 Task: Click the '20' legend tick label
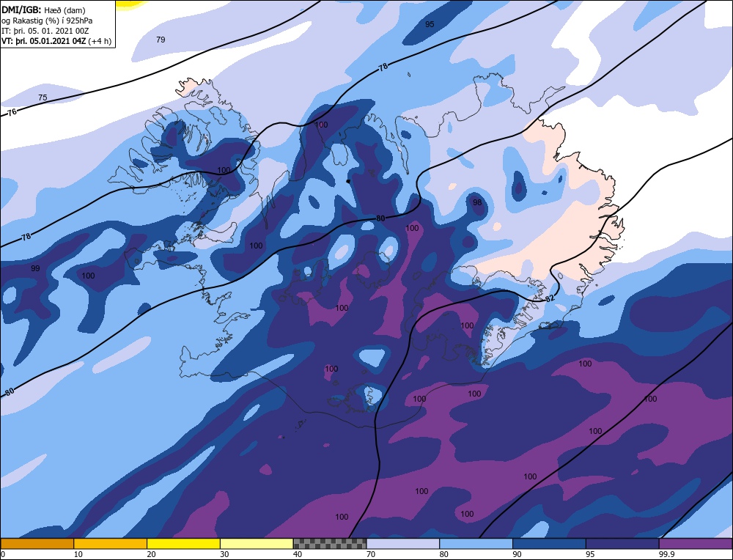pyautogui.click(x=152, y=554)
